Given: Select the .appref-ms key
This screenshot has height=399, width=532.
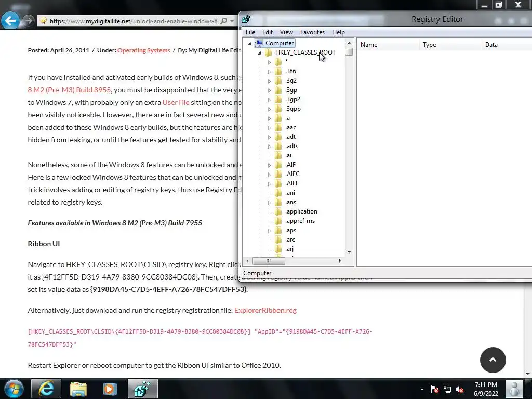Looking at the screenshot, I should pos(300,221).
